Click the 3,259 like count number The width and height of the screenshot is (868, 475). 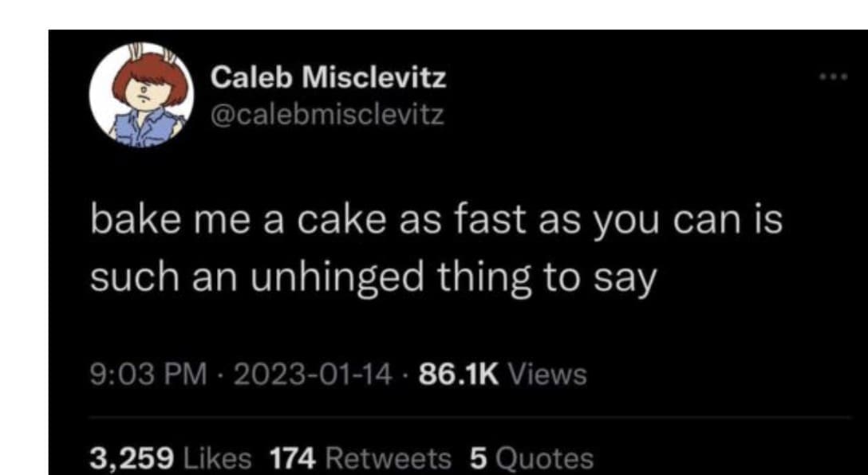(x=132, y=457)
